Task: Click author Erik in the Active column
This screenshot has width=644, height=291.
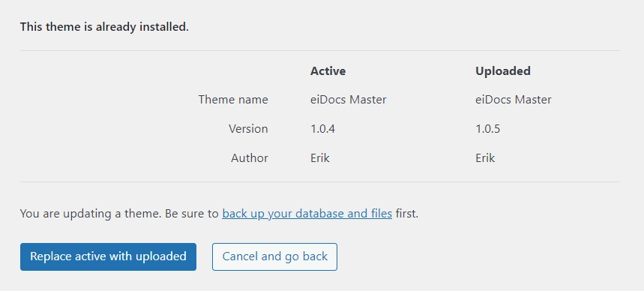Action: 320,157
